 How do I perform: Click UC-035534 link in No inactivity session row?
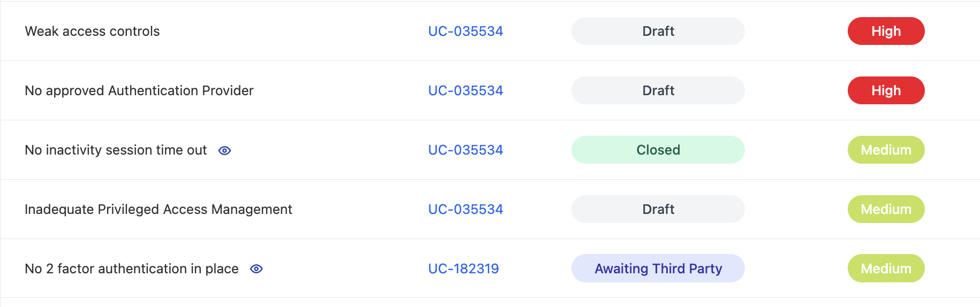pyautogui.click(x=465, y=150)
